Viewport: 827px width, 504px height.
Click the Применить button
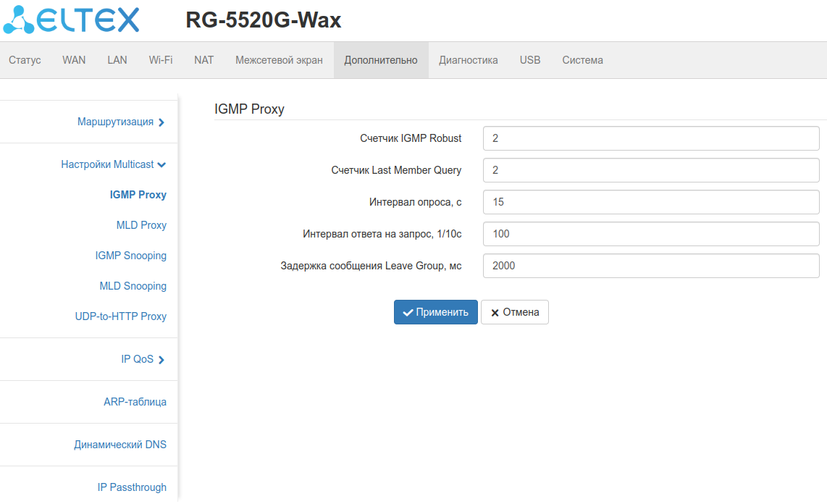point(436,312)
